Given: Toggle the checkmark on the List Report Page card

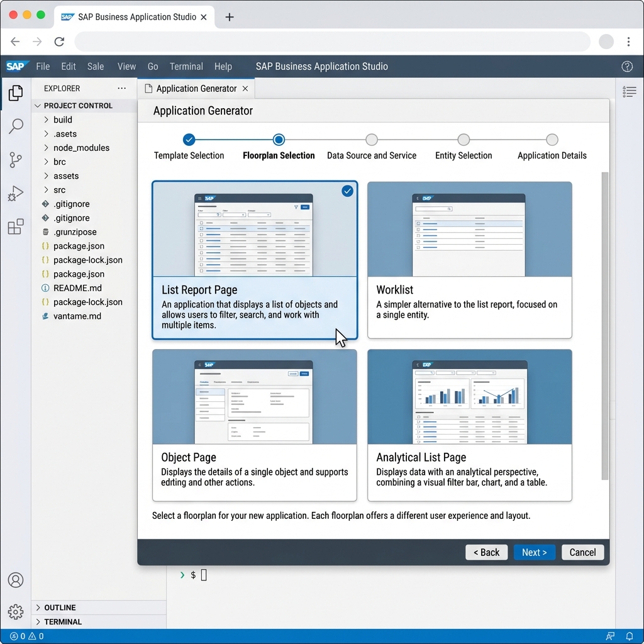Looking at the screenshot, I should (347, 191).
